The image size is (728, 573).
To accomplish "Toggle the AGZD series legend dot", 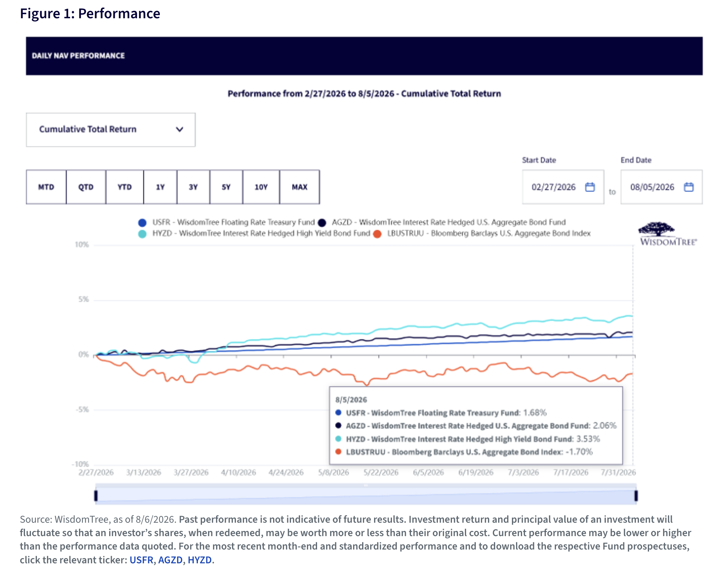I will click(322, 222).
